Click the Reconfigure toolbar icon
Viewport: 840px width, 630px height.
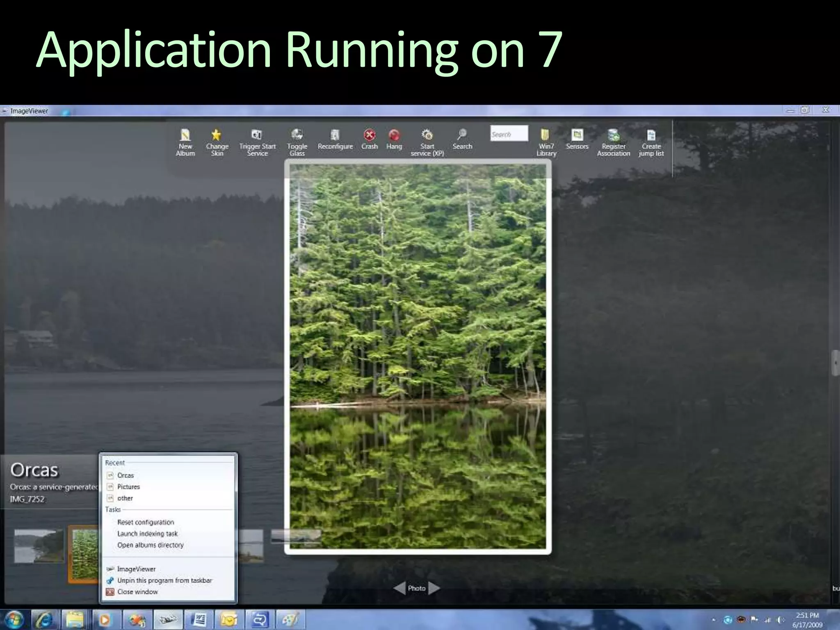tap(335, 135)
